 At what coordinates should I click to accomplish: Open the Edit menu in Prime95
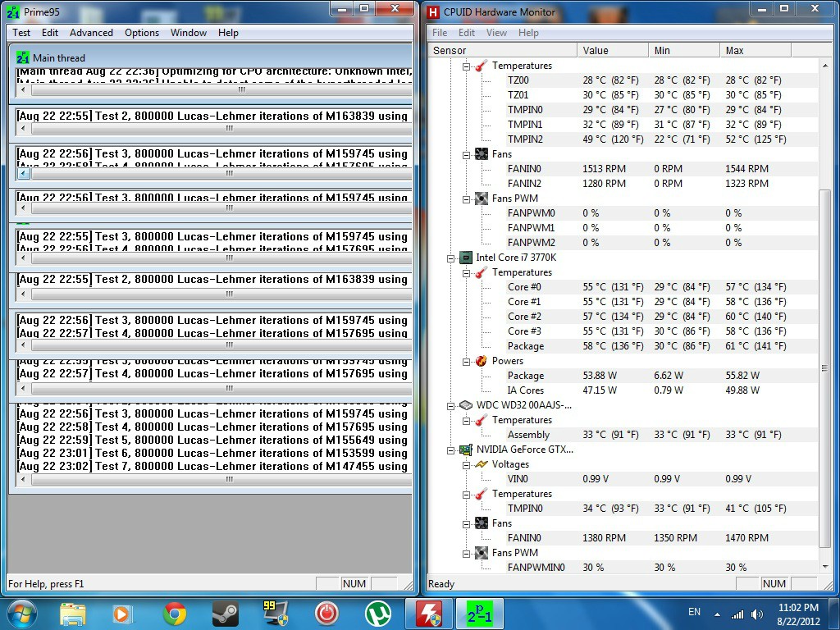(x=50, y=33)
